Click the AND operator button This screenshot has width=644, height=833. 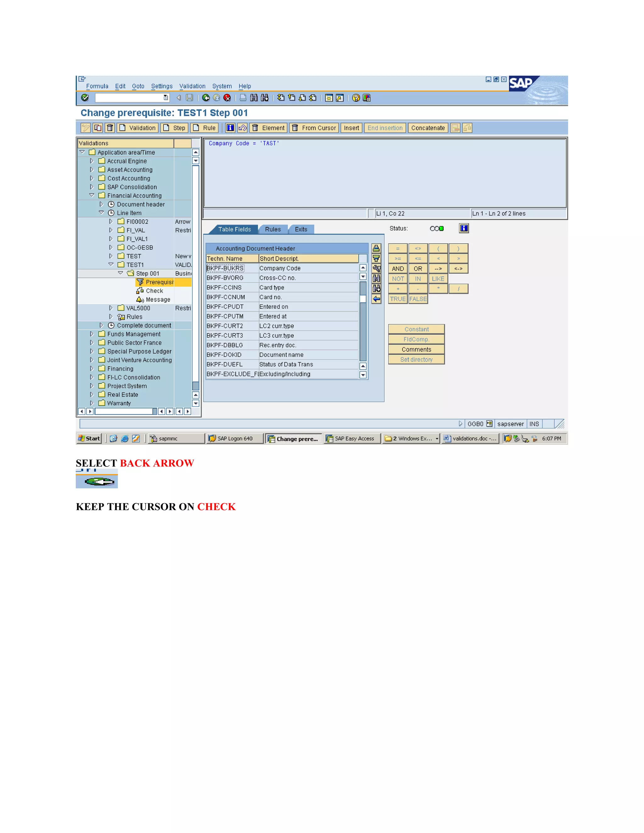point(398,268)
